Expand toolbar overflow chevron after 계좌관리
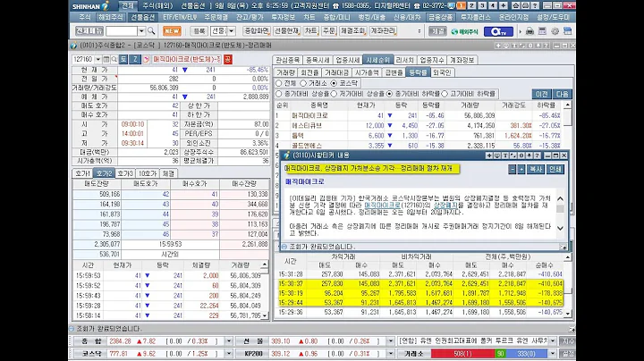The width and height of the screenshot is (644, 361). pyautogui.click(x=419, y=31)
